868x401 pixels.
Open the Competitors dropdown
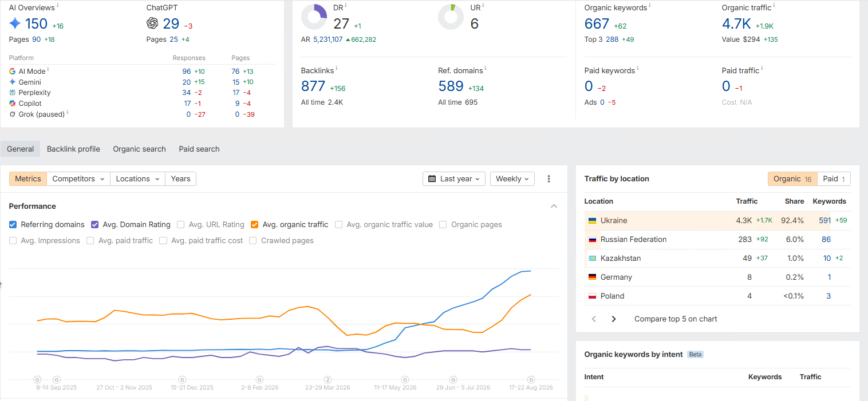pos(78,179)
